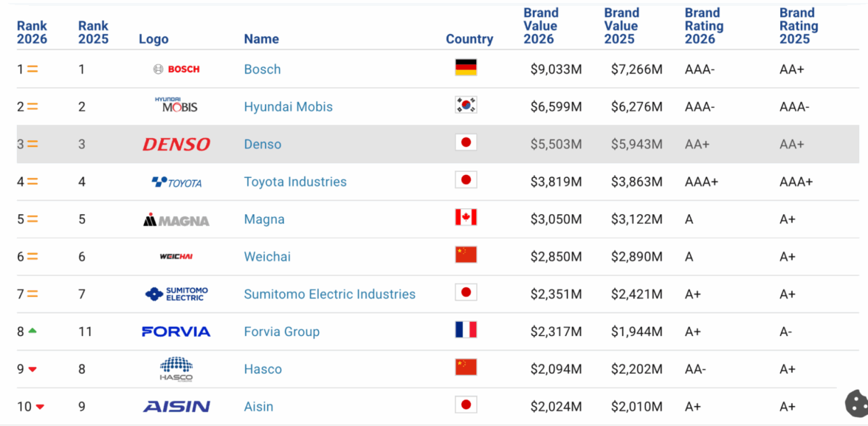Sort by Rank 2026 column header
868x426 pixels.
click(x=32, y=32)
